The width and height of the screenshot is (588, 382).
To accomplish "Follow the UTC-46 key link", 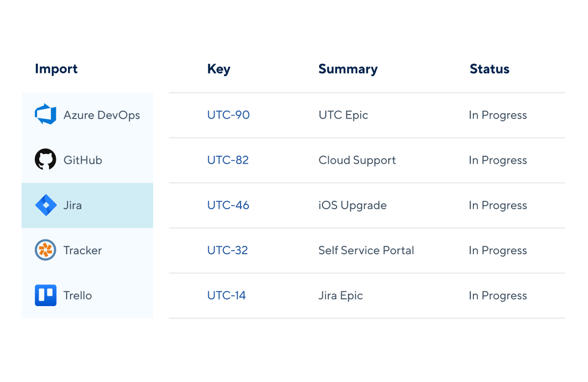I will click(228, 205).
